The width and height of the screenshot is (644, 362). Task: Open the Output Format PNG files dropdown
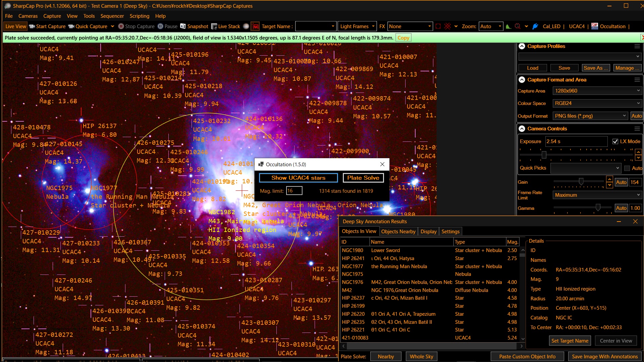[590, 116]
